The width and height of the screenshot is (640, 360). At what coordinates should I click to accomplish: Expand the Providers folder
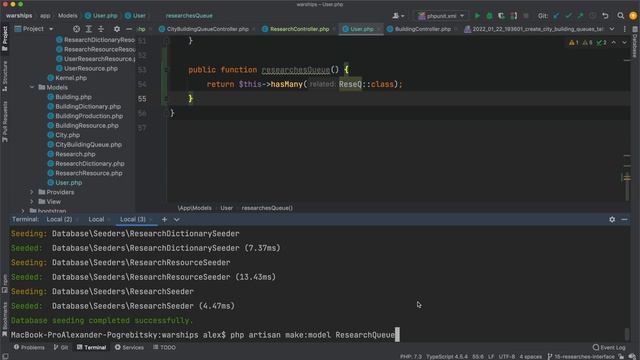[32, 192]
